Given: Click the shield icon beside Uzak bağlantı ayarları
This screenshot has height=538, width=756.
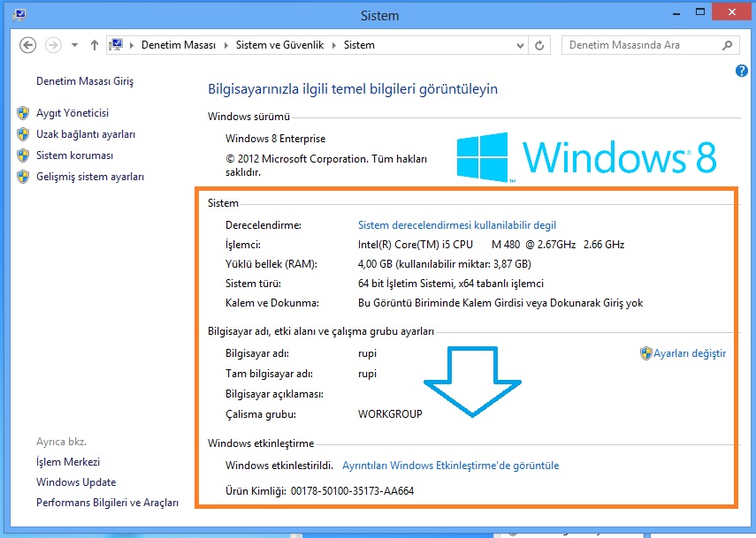Looking at the screenshot, I should point(23,134).
